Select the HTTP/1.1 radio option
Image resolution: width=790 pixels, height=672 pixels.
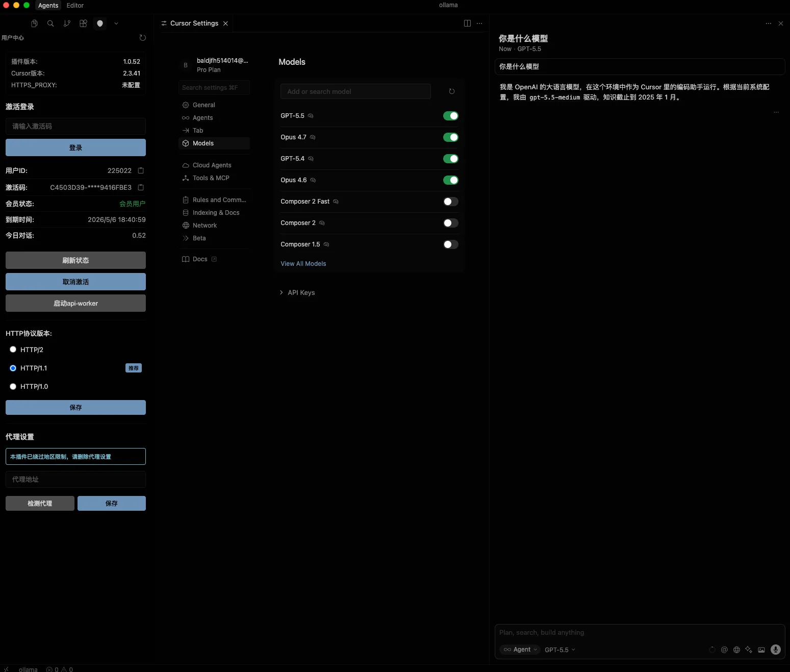point(13,368)
